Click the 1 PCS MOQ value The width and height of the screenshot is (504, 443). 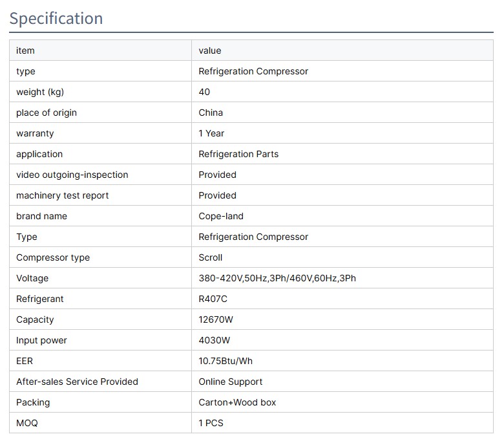[211, 423]
